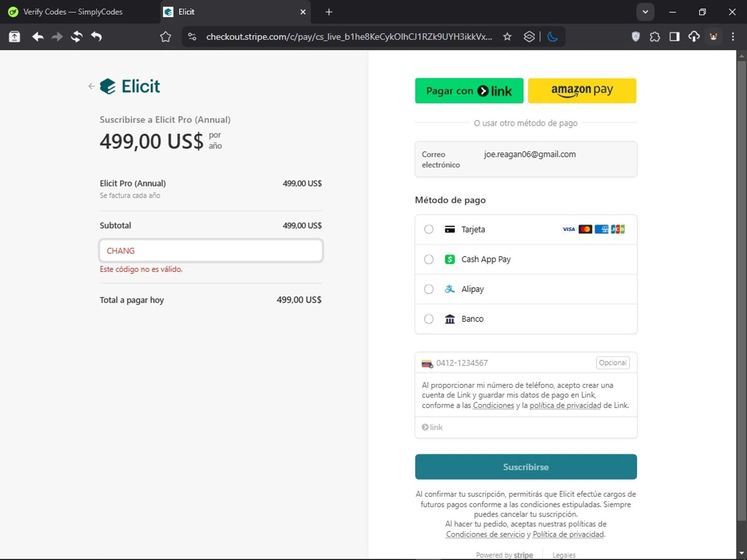Image resolution: width=747 pixels, height=560 pixels.
Task: Click the scrollbar down arrow
Action: [742, 553]
